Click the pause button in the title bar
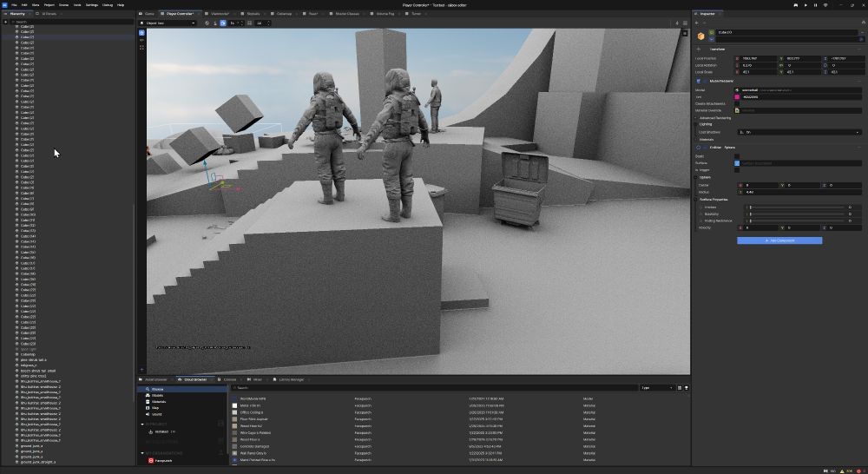The width and height of the screenshot is (868, 474). click(x=815, y=5)
